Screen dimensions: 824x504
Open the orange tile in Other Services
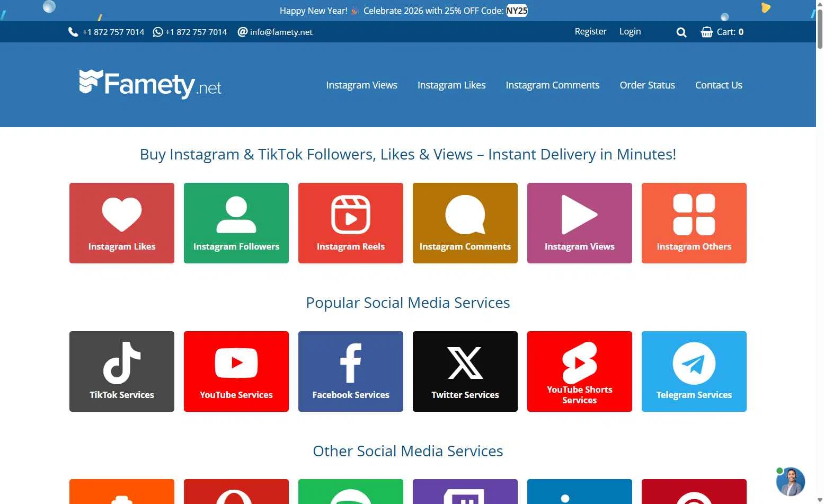(x=122, y=492)
